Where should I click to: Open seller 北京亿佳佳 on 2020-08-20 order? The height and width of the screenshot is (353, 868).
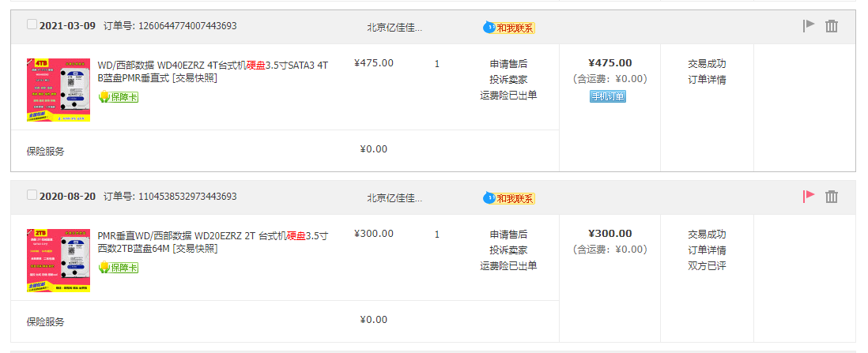click(394, 198)
